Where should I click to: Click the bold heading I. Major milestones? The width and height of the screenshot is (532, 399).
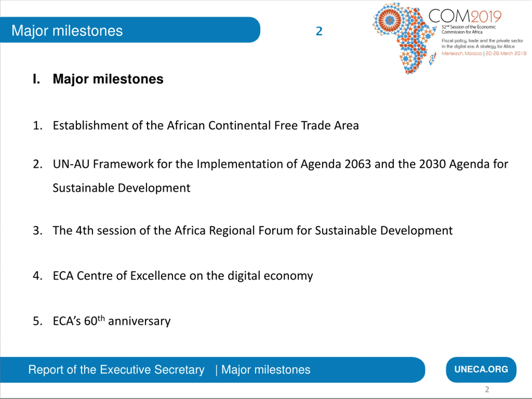click(98, 79)
